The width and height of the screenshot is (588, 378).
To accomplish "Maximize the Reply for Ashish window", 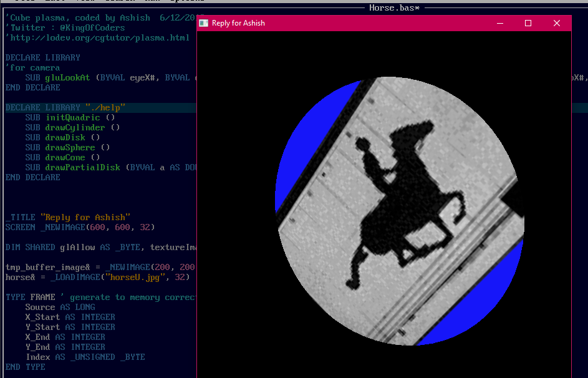I will (x=528, y=23).
